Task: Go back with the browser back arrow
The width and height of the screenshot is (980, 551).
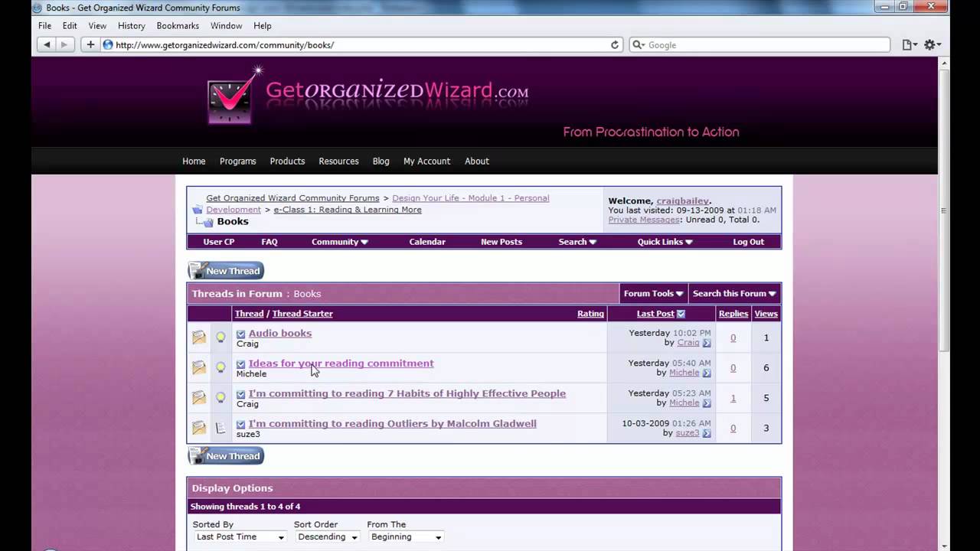Action: click(x=47, y=45)
